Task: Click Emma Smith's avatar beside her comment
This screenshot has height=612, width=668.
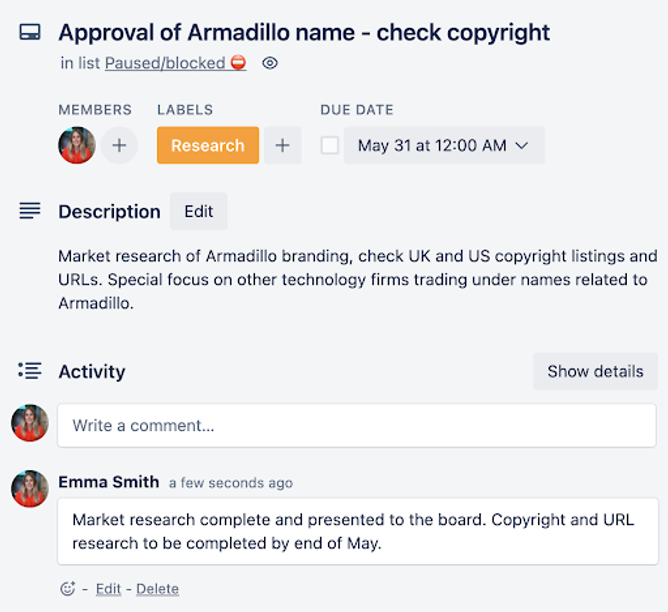Action: [x=30, y=488]
